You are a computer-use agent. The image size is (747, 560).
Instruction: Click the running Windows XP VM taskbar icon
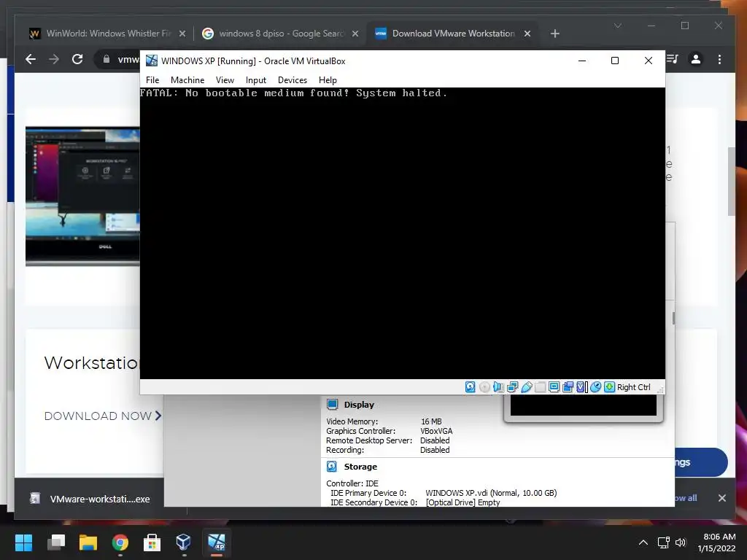point(216,542)
